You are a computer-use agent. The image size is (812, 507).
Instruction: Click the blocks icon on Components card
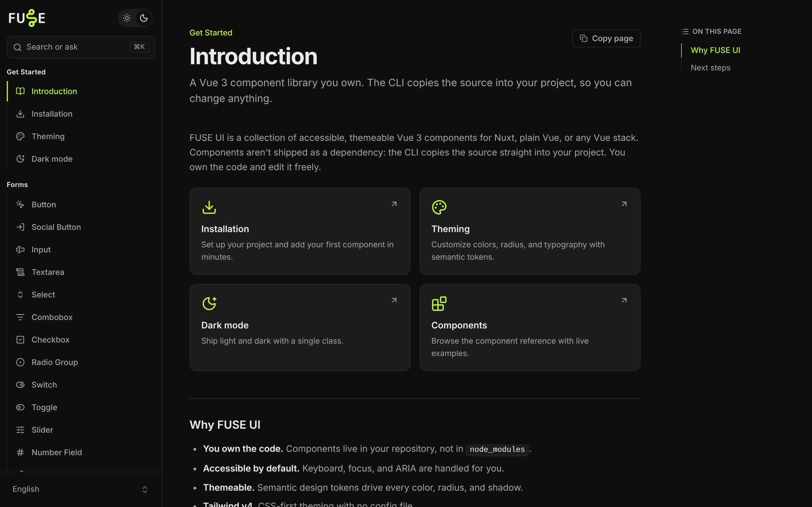pos(439,304)
